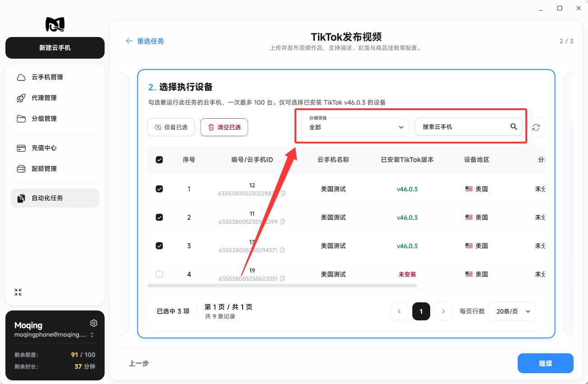Click v46.0.3 in row 2
This screenshot has height=384, width=588.
pyautogui.click(x=407, y=217)
